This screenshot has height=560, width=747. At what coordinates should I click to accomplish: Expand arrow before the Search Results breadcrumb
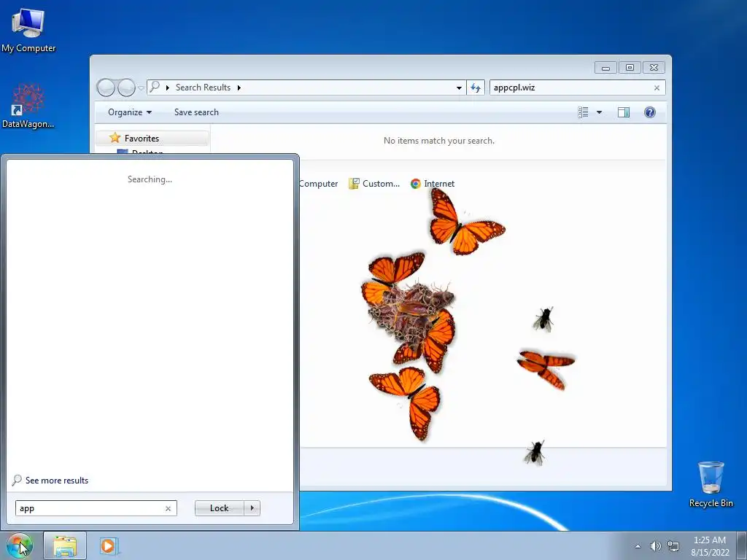(168, 87)
